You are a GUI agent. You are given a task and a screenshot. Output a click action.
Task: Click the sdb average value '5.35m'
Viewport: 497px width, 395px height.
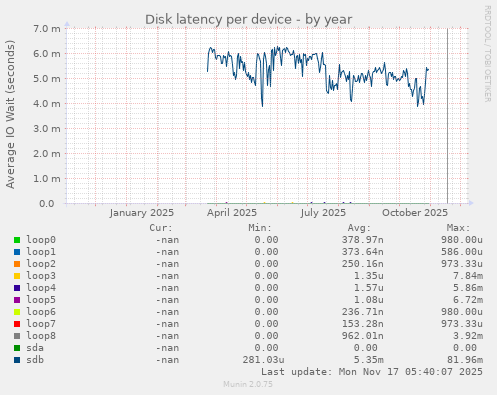point(369,360)
